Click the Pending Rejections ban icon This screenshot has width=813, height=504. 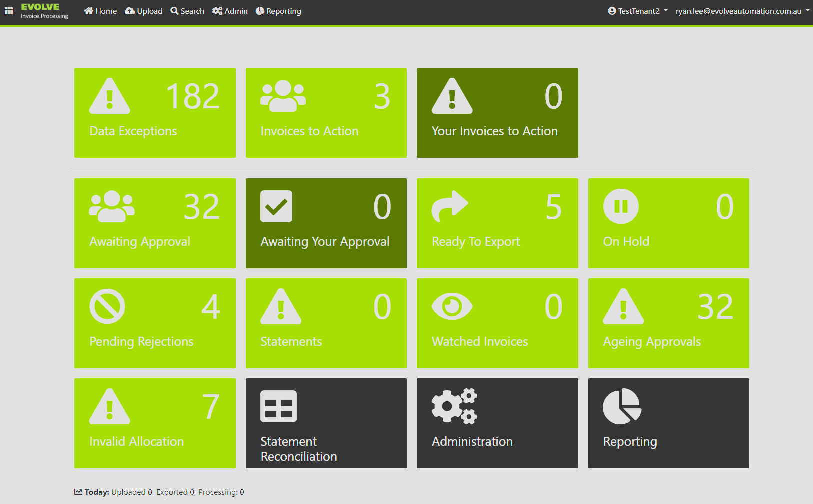107,306
